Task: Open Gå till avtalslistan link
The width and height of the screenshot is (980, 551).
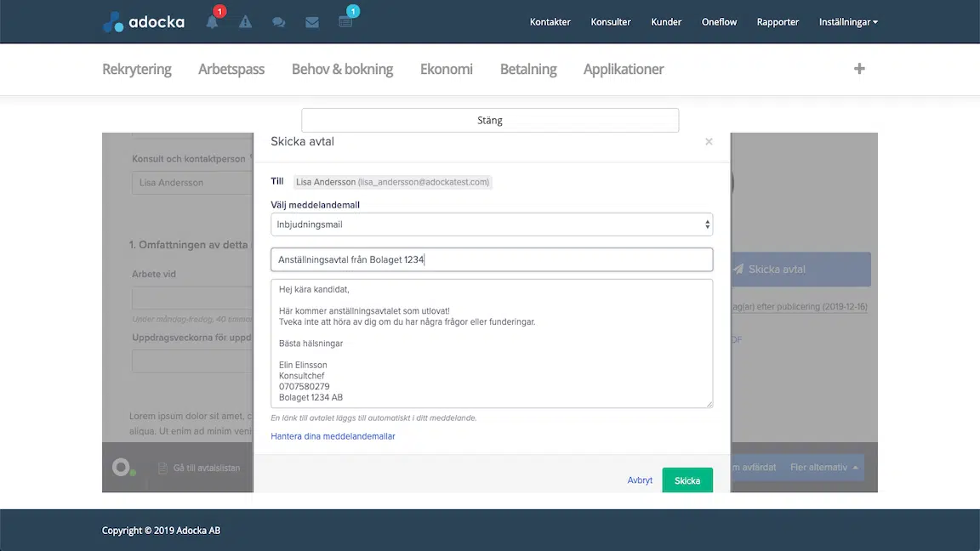Action: click(x=206, y=468)
